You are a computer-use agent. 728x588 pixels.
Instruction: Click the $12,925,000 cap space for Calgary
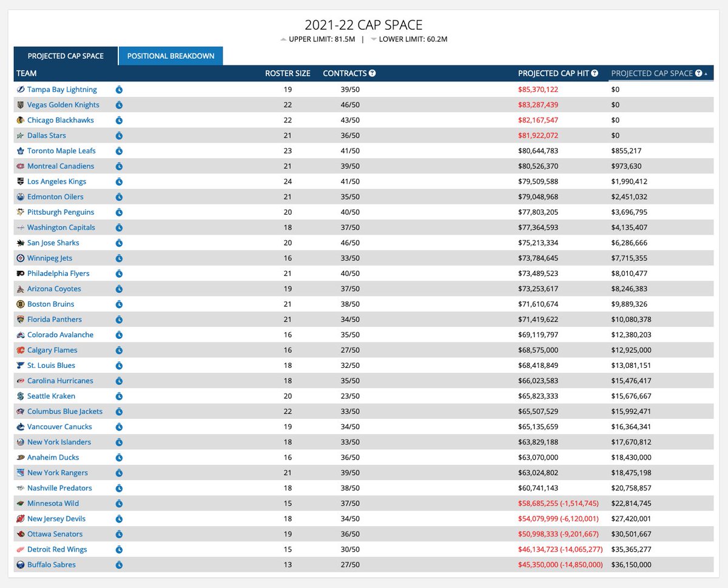[x=632, y=350]
